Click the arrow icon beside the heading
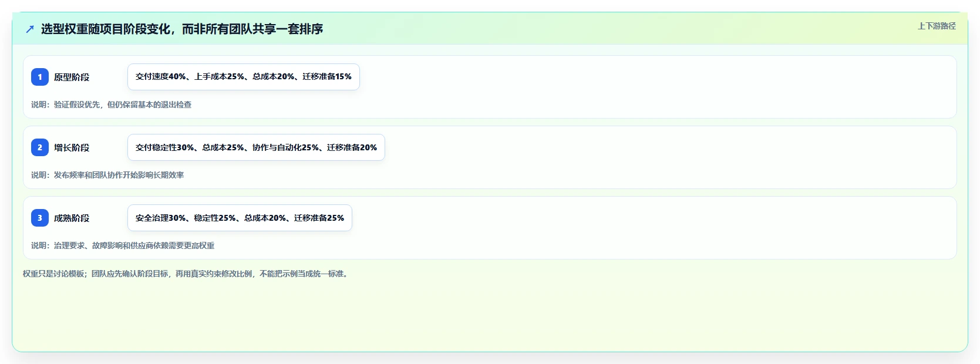This screenshot has width=980, height=364. coord(30,29)
